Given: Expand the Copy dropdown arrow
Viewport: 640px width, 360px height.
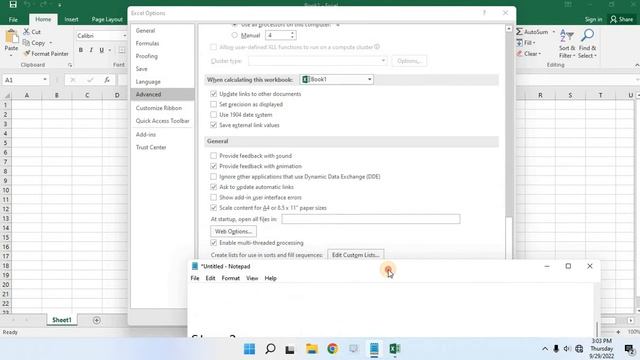Looking at the screenshot, I should point(51,43).
